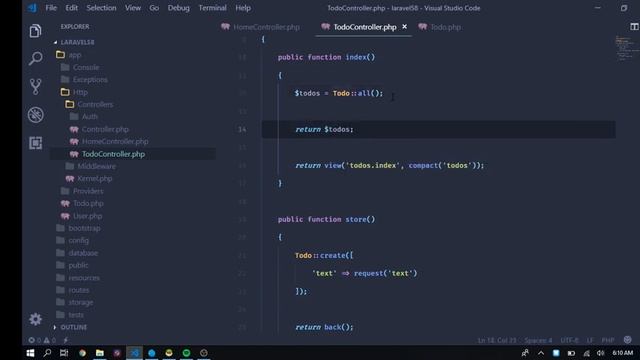Click the People icon in system tray
Image resolution: width=640 pixels, height=360 pixels.
[x=525, y=353]
